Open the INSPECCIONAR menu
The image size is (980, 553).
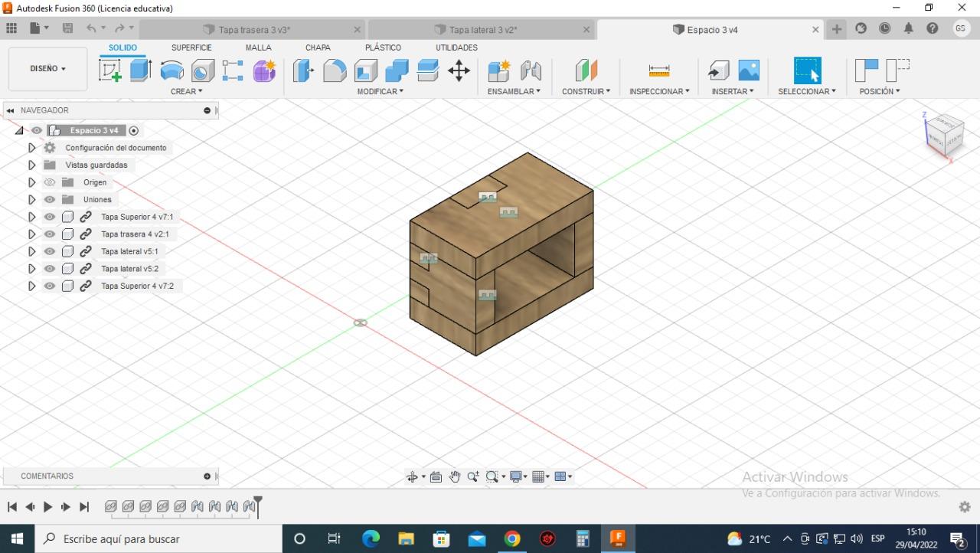659,91
